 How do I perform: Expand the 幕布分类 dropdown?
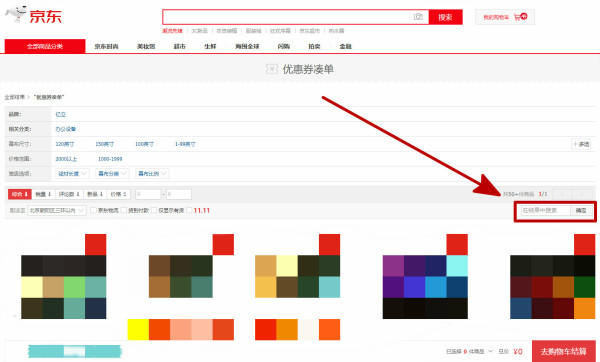pyautogui.click(x=112, y=174)
